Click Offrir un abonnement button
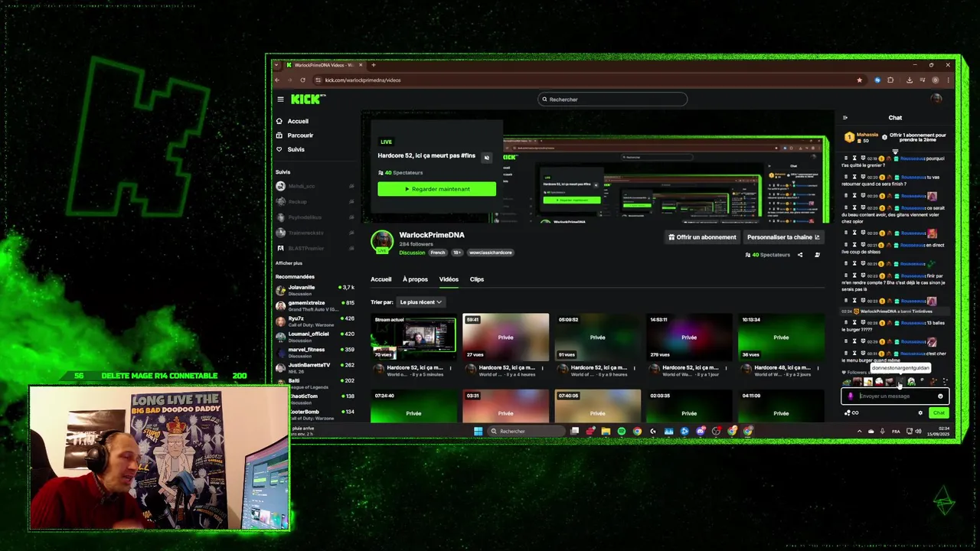 702,237
